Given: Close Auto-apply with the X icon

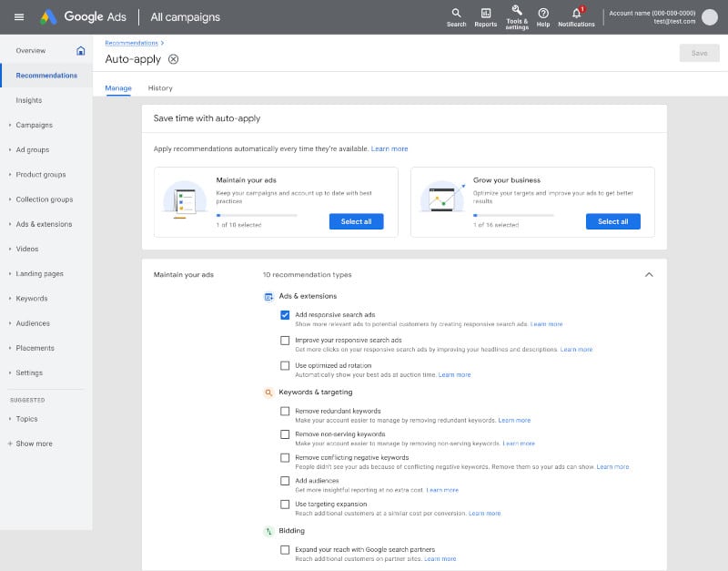Looking at the screenshot, I should click(x=174, y=59).
